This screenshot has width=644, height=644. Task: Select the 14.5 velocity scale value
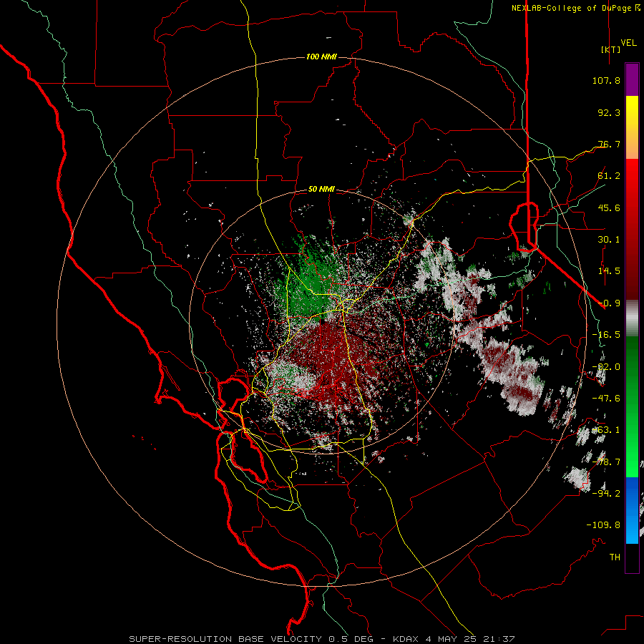pos(609,271)
